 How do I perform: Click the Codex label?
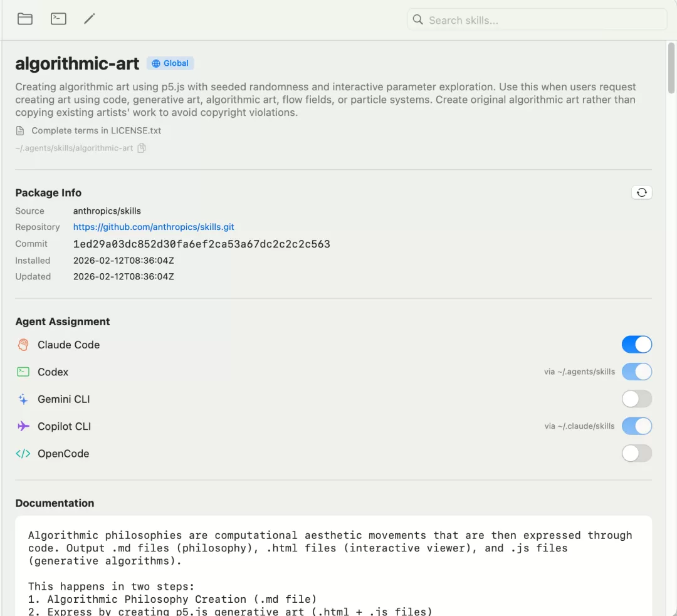53,372
